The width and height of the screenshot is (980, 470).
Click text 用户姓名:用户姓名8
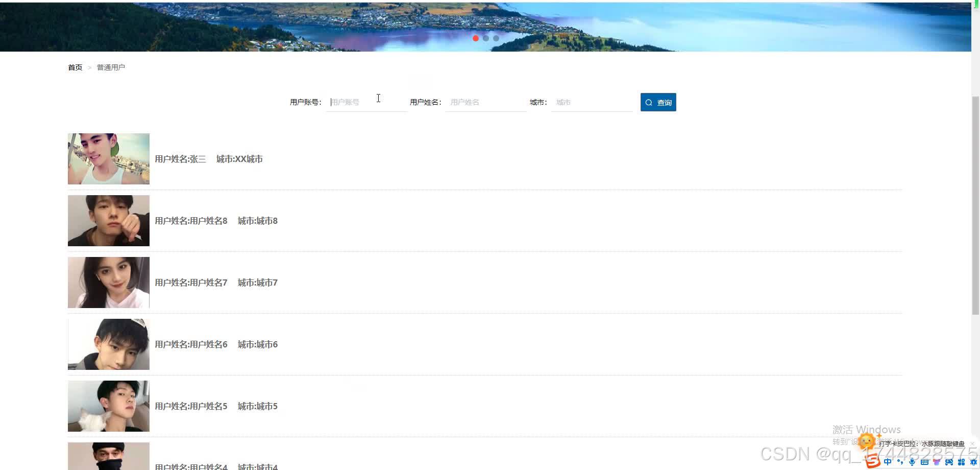pyautogui.click(x=191, y=221)
